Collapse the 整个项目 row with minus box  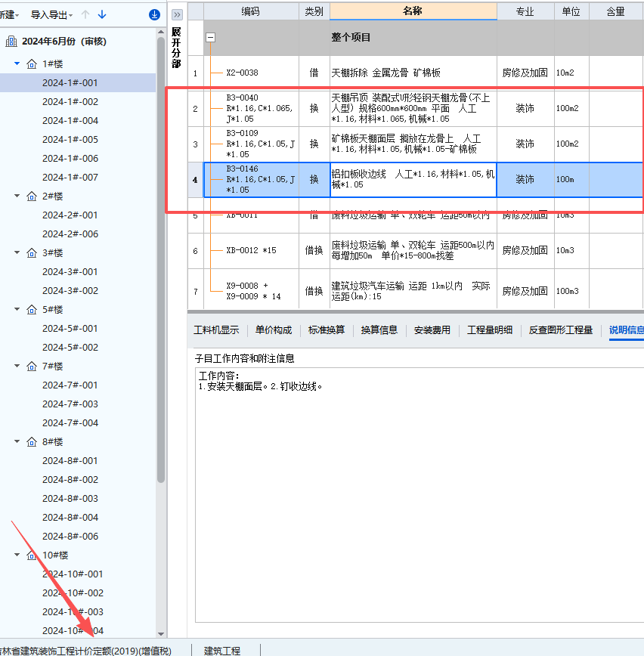click(211, 37)
